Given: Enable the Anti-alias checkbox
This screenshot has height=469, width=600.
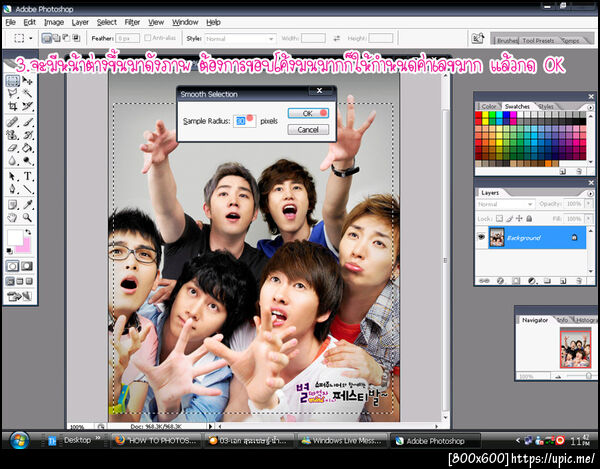Looking at the screenshot, I should 147,38.
